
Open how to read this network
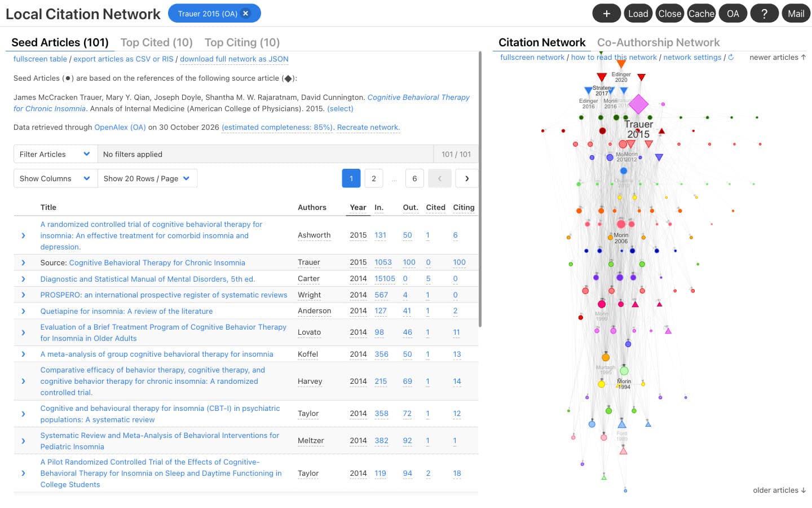[614, 58]
